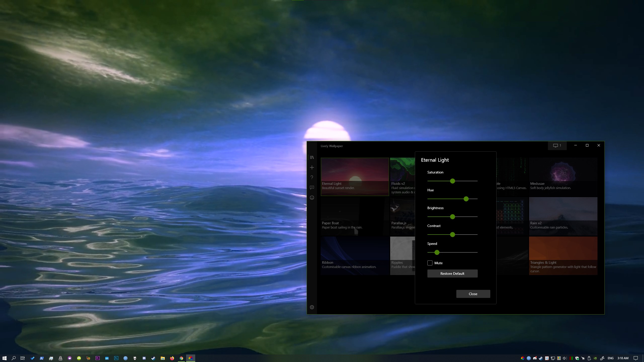Choose the Triangles & Light wallpaper
Screen dimensions: 644x362
(563, 255)
